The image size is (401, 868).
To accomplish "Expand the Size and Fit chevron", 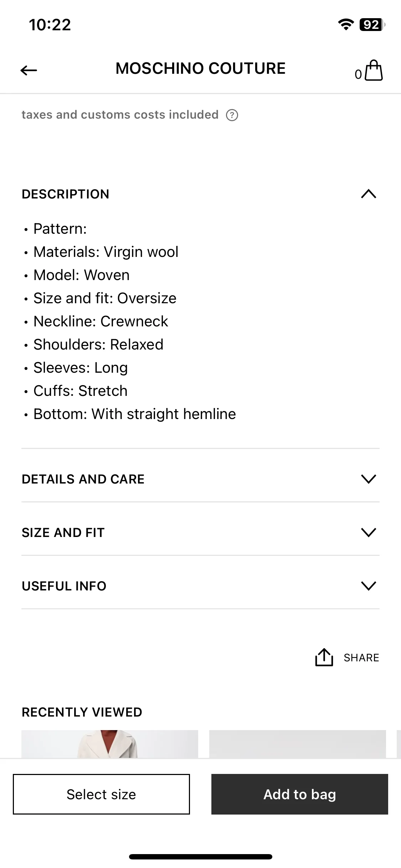I will point(369,532).
